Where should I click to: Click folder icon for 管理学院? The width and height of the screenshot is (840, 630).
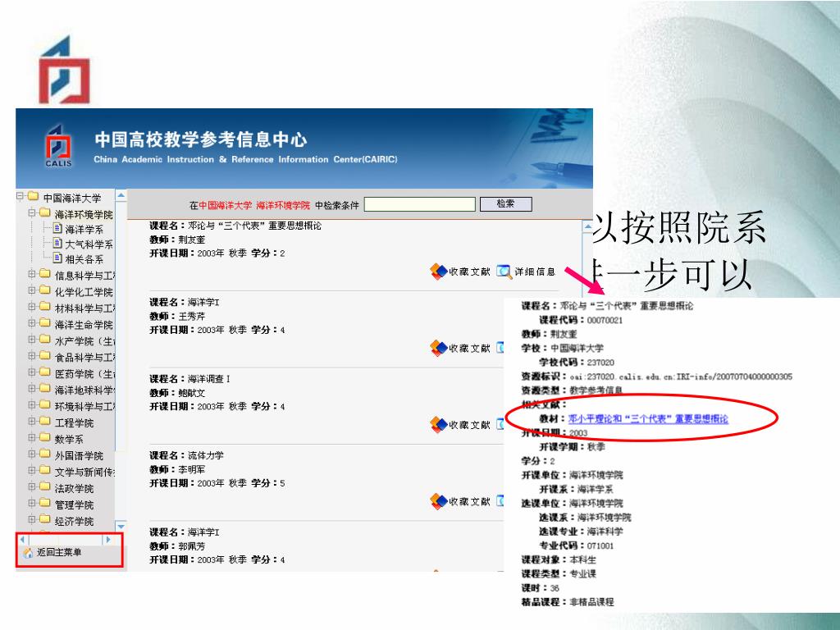[45, 504]
